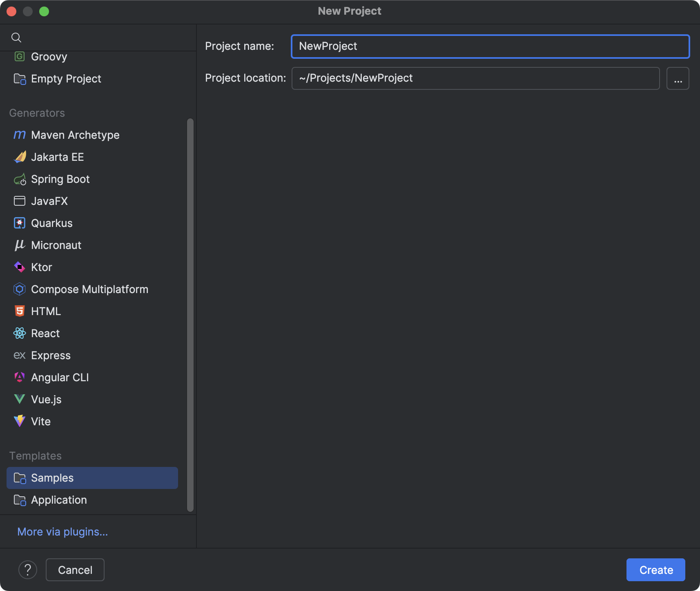Select the Empty Project option
Image resolution: width=700 pixels, height=591 pixels.
click(x=66, y=78)
